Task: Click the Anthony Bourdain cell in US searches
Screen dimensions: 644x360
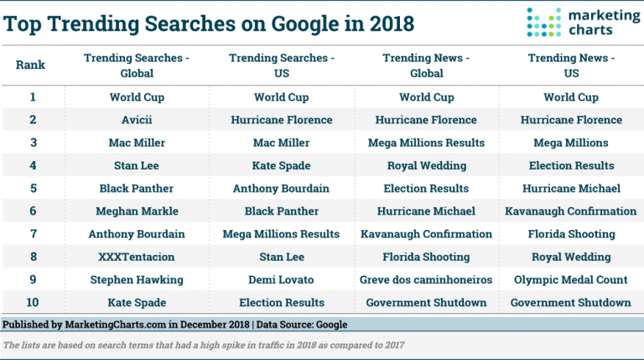Action: point(282,189)
